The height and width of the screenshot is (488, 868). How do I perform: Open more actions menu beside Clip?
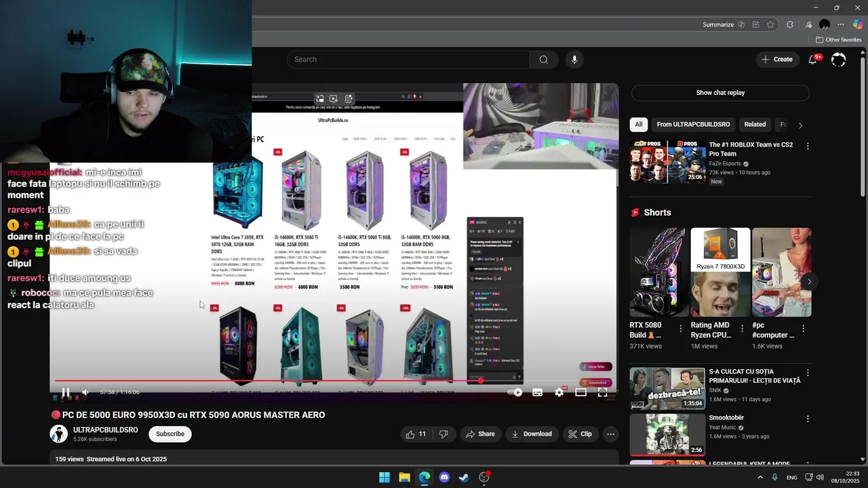pyautogui.click(x=610, y=434)
